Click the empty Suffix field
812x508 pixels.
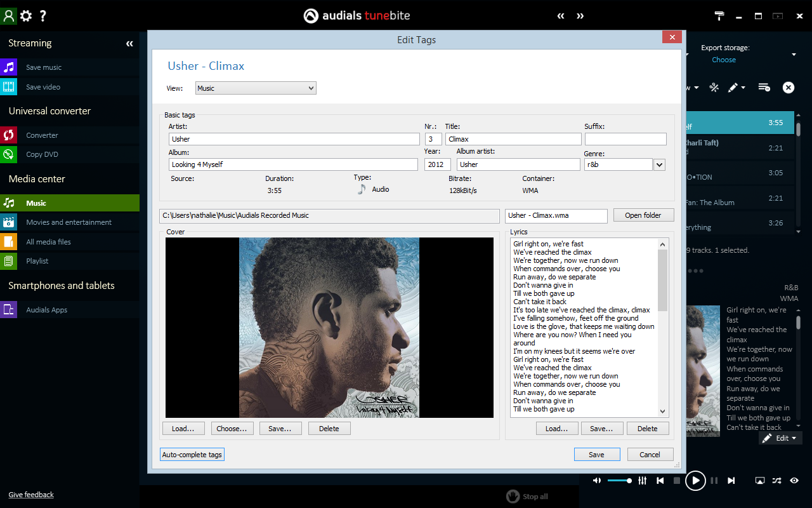(625, 139)
